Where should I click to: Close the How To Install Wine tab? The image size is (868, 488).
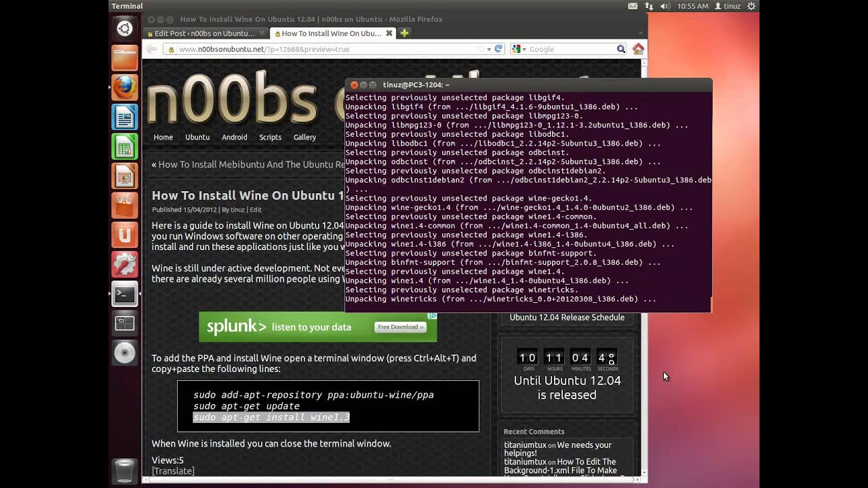[x=389, y=33]
